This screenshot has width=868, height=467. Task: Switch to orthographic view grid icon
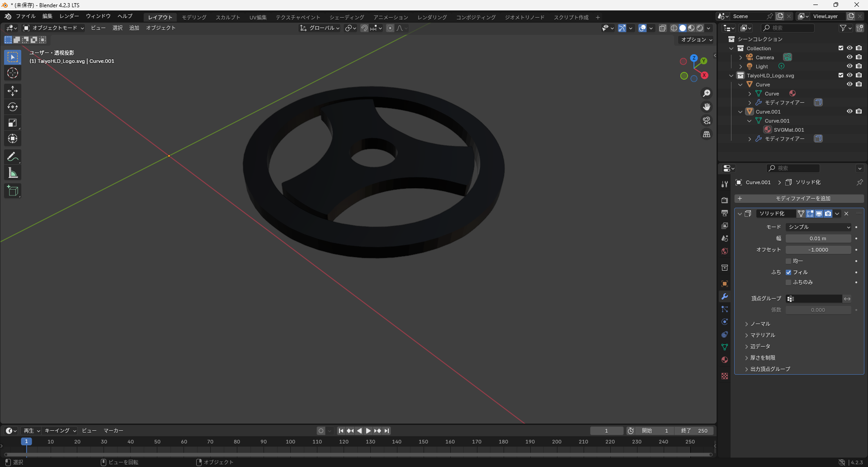pos(706,134)
